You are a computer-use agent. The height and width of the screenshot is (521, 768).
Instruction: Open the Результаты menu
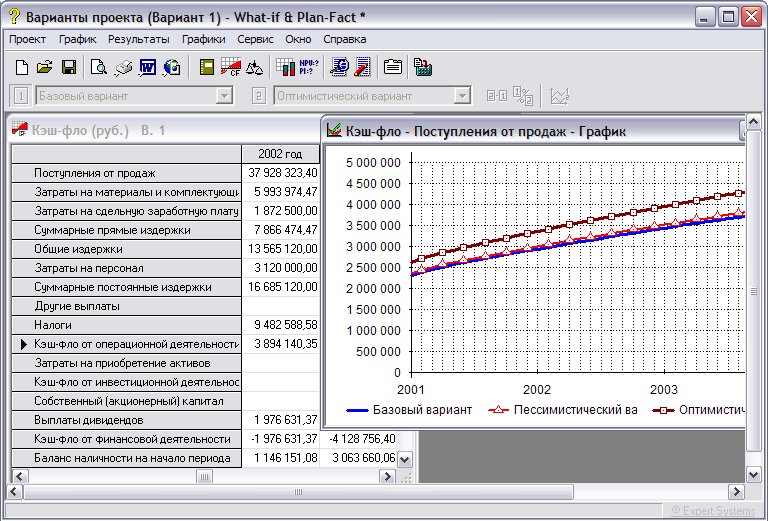139,39
